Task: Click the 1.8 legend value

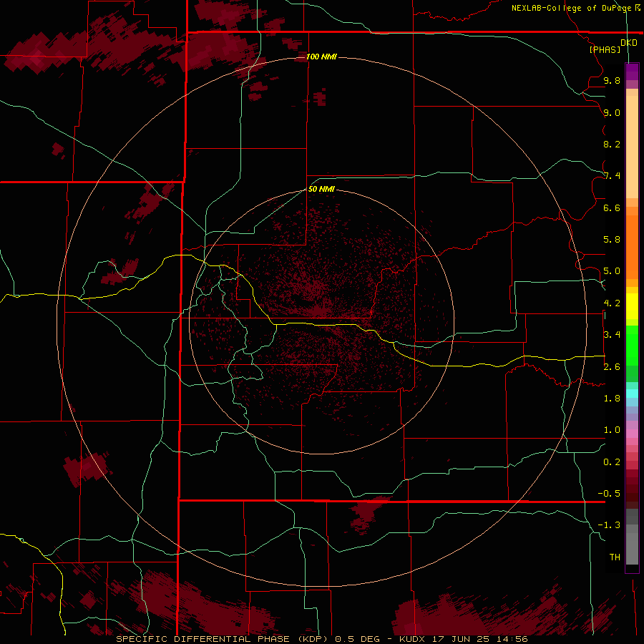Action: click(612, 399)
